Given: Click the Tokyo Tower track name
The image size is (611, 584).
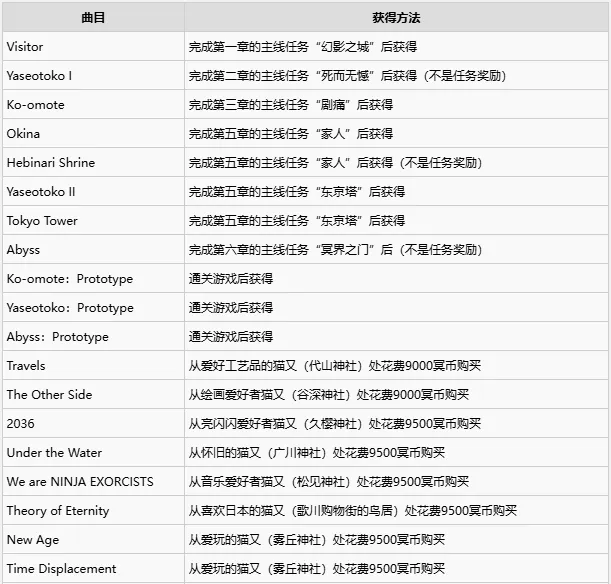Looking at the screenshot, I should [42, 221].
